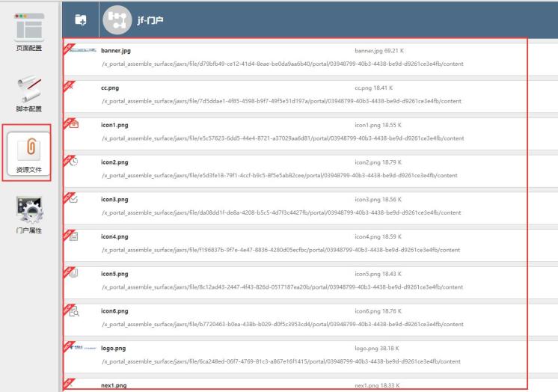Click the jf-门户 round portal icon
This screenshot has height=392, width=558.
pos(117,20)
